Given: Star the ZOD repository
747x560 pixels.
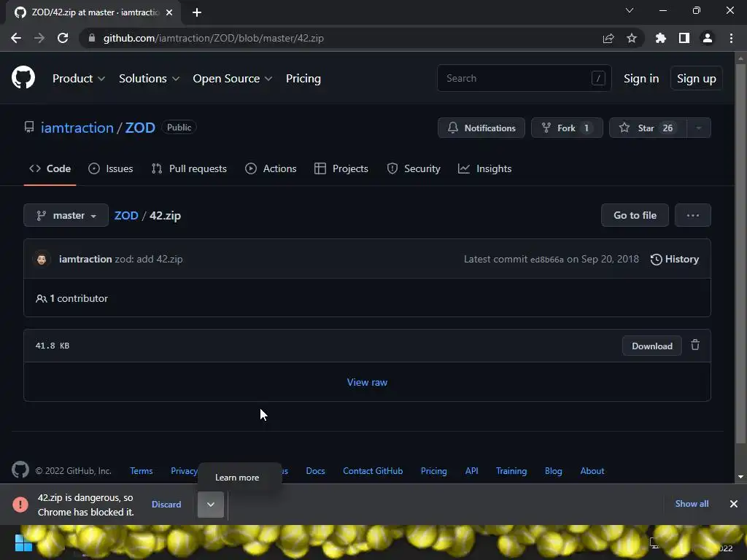Looking at the screenshot, I should coord(648,128).
